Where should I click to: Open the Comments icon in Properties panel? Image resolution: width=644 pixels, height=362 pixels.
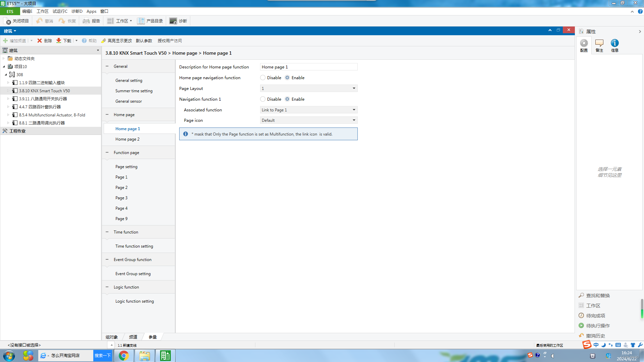(599, 43)
